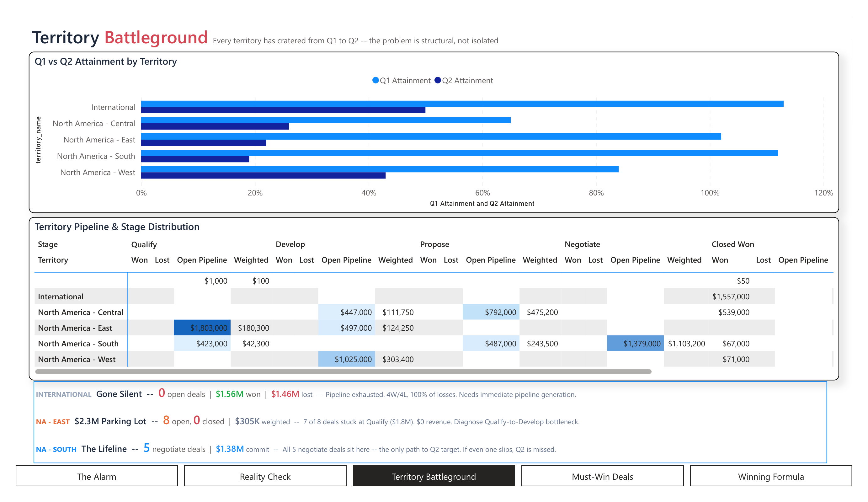Click the Q2 Attainment legend marker

[x=438, y=80]
